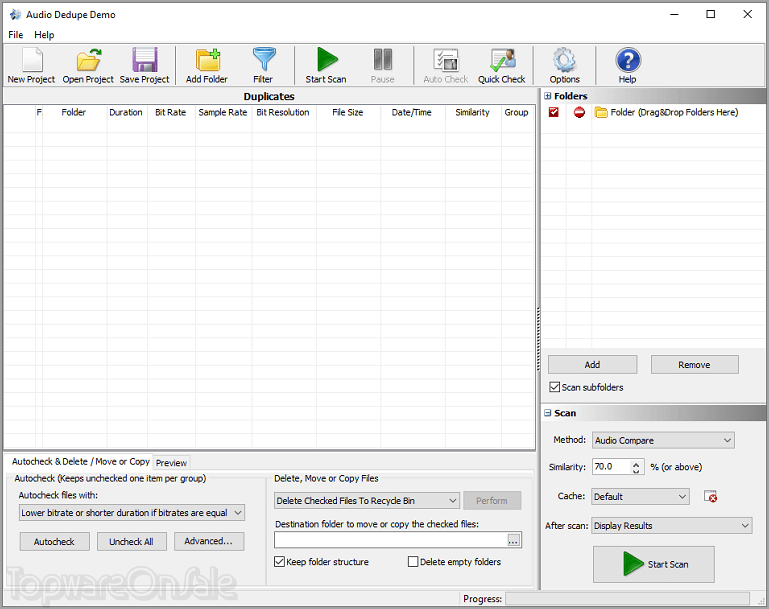Open Advanced... autocheck settings
769x609 pixels.
click(x=208, y=541)
